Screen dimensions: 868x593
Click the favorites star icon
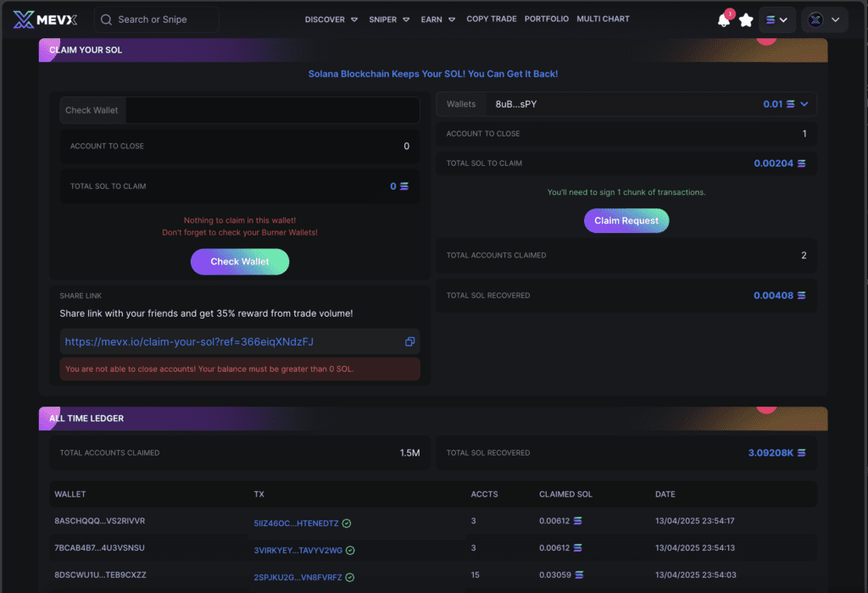click(x=746, y=20)
